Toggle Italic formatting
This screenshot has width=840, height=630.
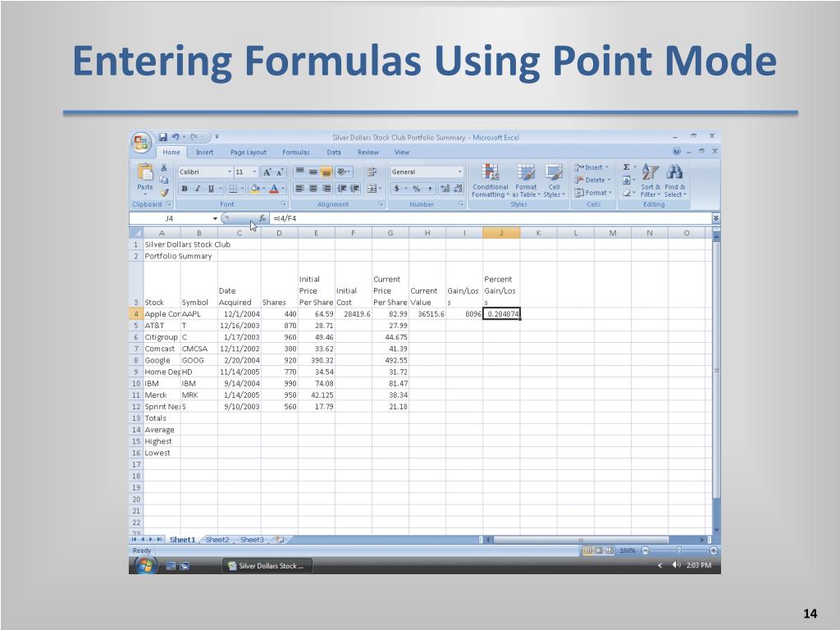(x=197, y=189)
